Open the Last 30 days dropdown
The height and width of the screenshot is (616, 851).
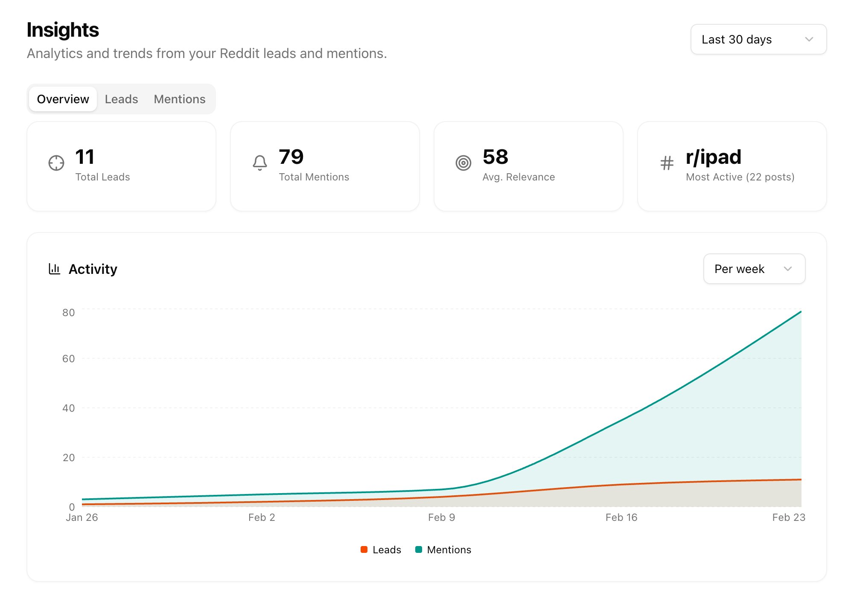758,39
